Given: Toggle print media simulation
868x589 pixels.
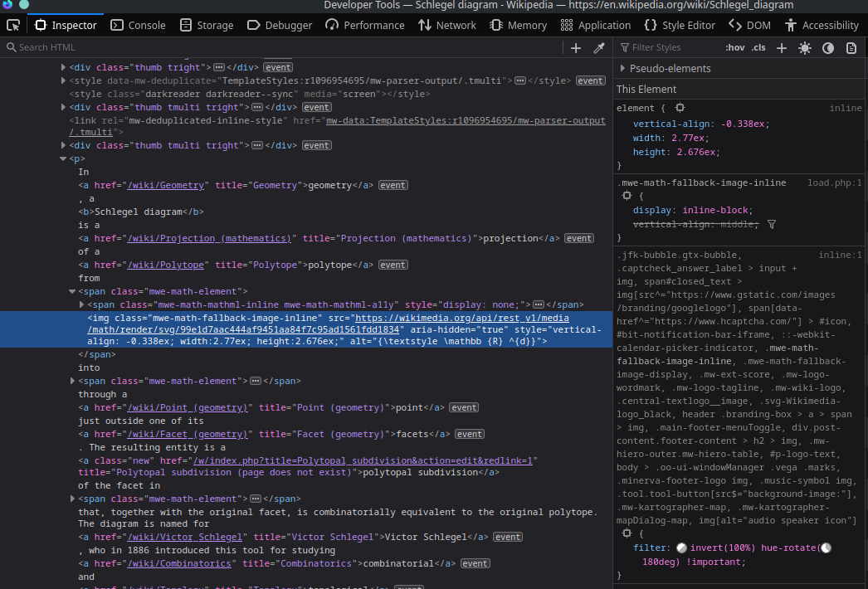Looking at the screenshot, I should (851, 48).
